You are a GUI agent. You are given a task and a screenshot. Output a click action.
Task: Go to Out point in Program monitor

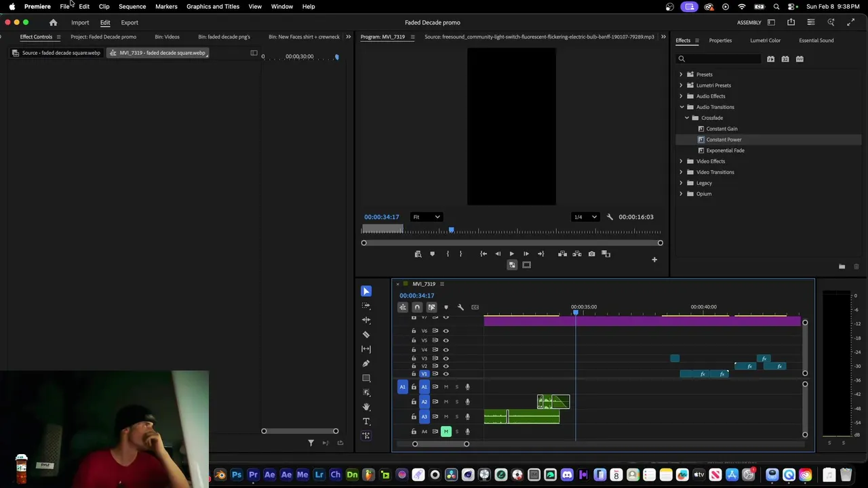click(540, 254)
